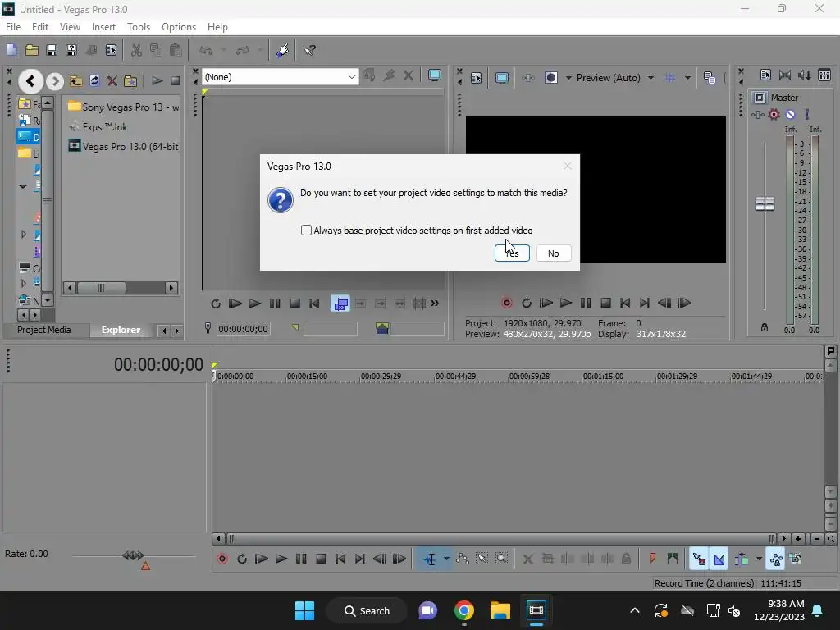This screenshot has width=840, height=630.
Task: Click Yes in the Vegas Pro dialog
Action: 512,253
